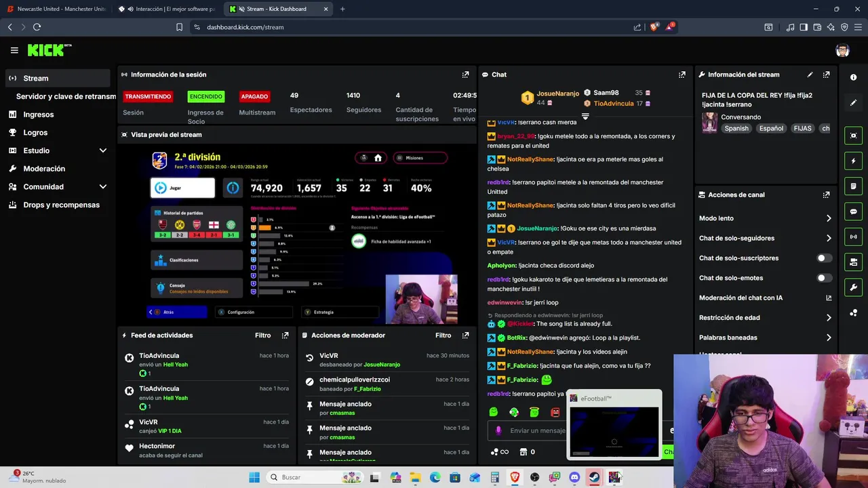Open the hamburger menu beside Kick logo

14,50
